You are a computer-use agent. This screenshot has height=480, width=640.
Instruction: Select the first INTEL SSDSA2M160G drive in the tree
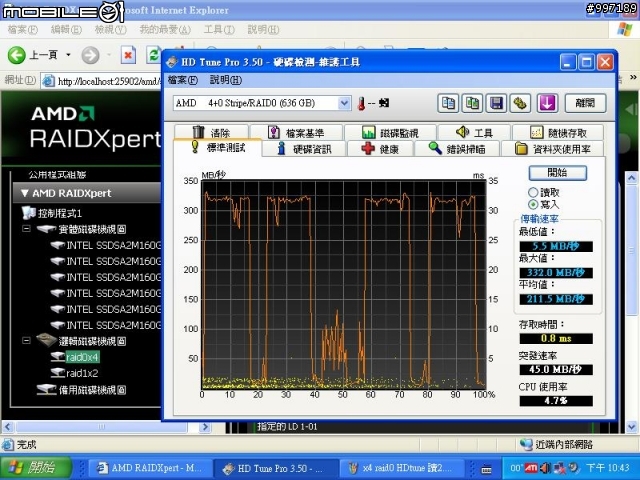tap(106, 245)
